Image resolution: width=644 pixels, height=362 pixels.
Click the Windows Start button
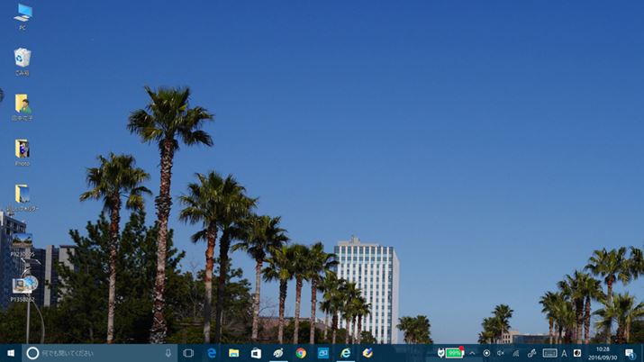(11, 353)
